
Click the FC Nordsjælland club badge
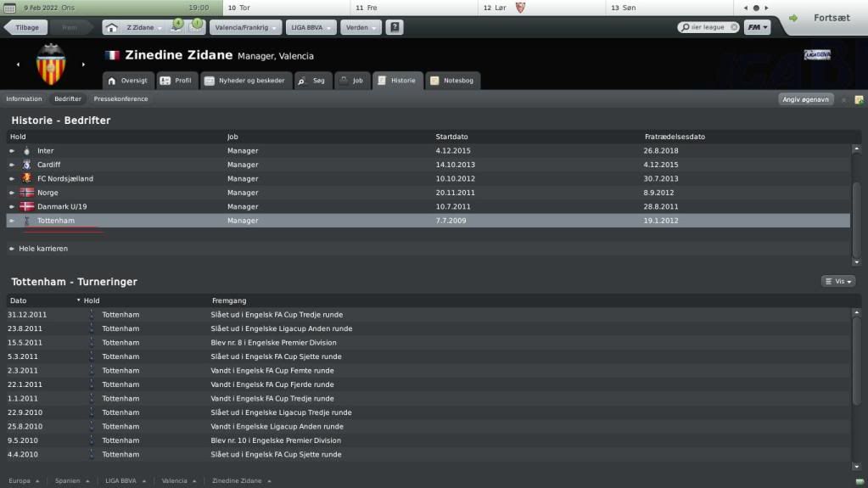tap(26, 178)
